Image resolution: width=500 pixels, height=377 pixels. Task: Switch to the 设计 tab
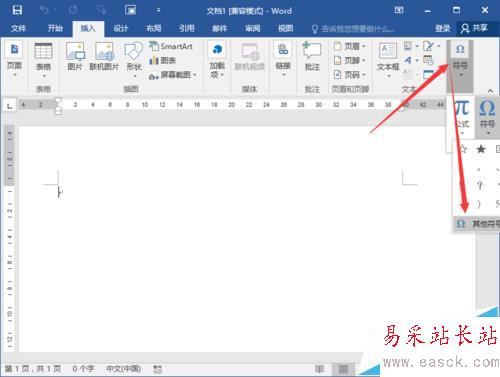[121, 28]
